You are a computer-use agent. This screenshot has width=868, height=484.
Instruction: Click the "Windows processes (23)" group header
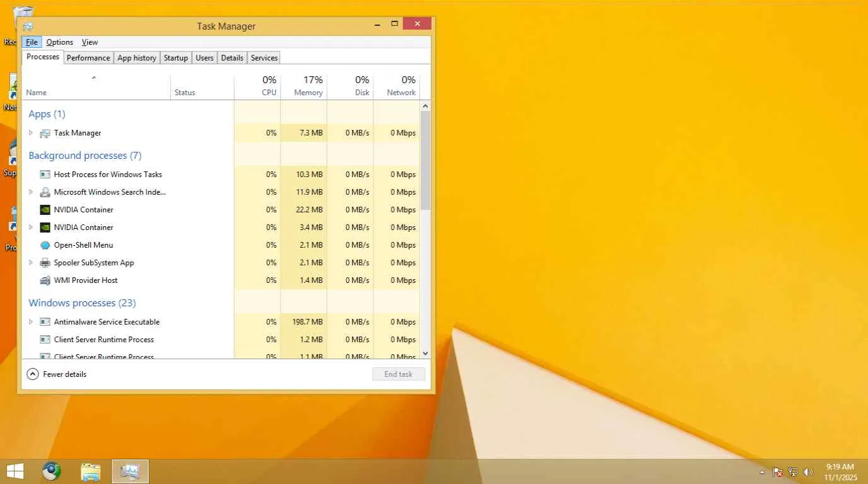tap(82, 303)
